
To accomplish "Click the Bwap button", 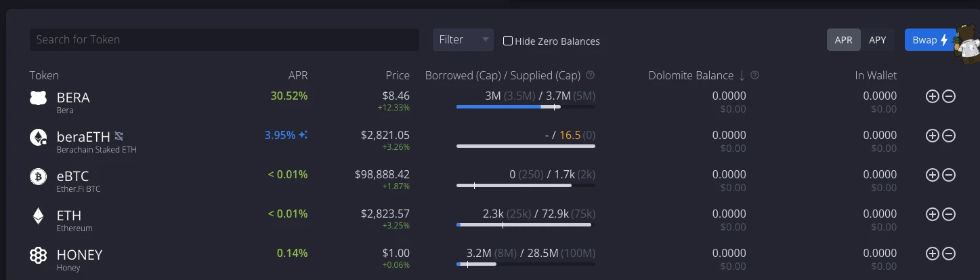I will tap(929, 40).
